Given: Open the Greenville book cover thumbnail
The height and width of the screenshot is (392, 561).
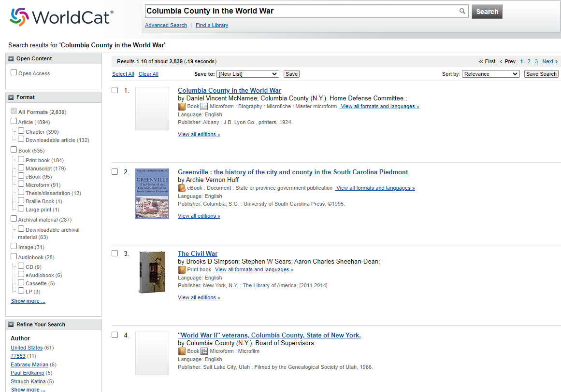Looking at the screenshot, I should pos(152,194).
